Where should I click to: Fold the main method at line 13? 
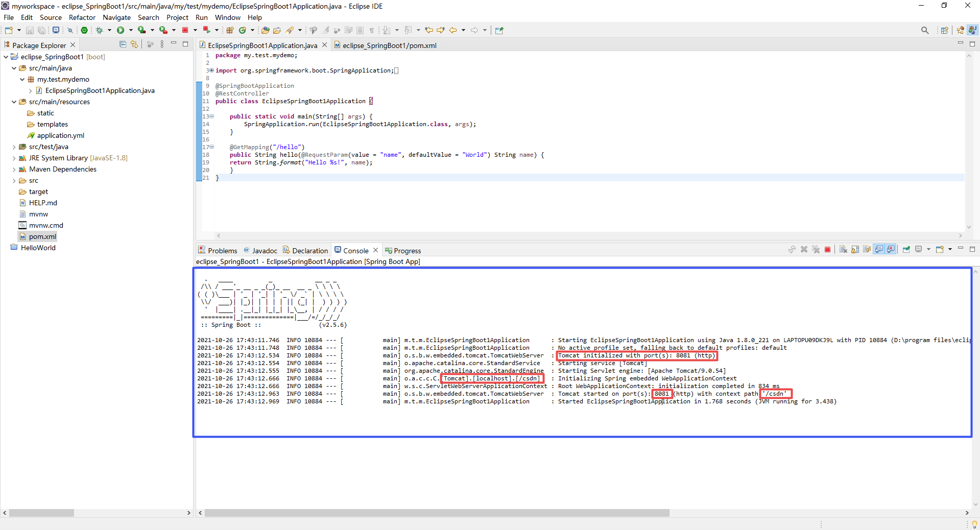pos(212,116)
